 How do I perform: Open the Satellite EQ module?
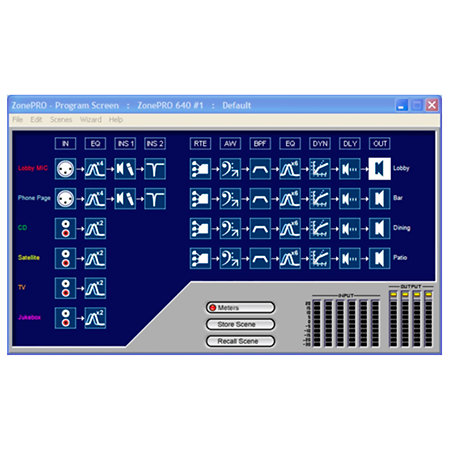(95, 258)
